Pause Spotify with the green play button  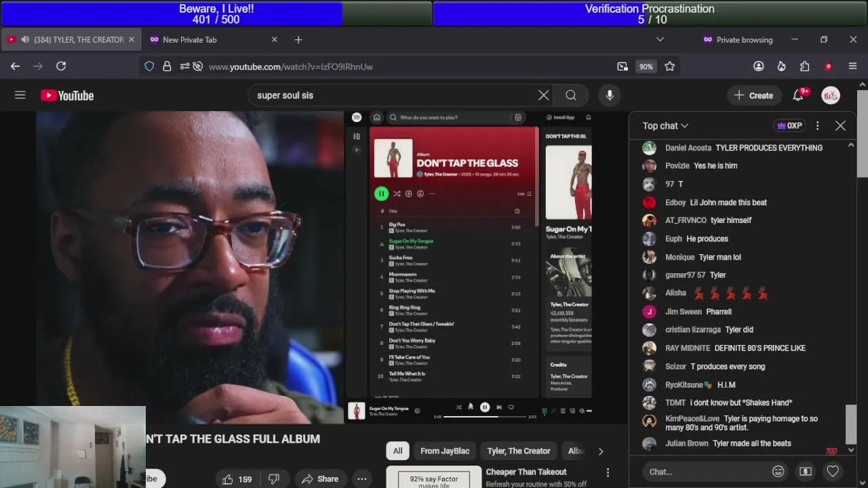pyautogui.click(x=381, y=194)
